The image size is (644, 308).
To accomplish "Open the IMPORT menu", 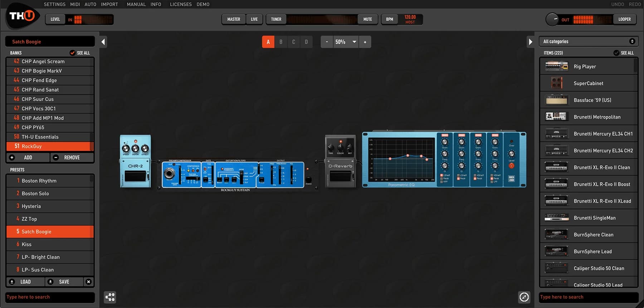I will pos(109,4).
